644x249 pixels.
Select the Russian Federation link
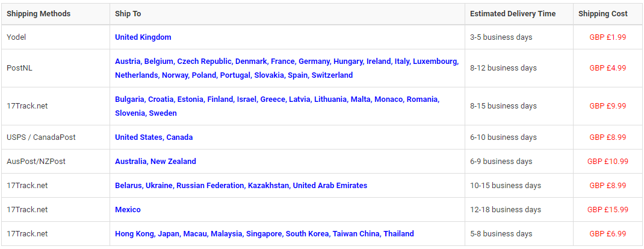pos(210,186)
